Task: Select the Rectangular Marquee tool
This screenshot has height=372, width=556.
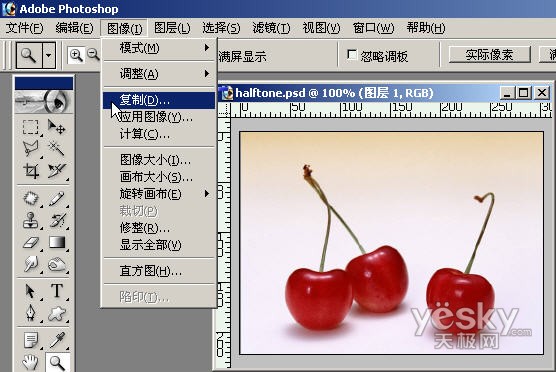Action: click(x=30, y=127)
